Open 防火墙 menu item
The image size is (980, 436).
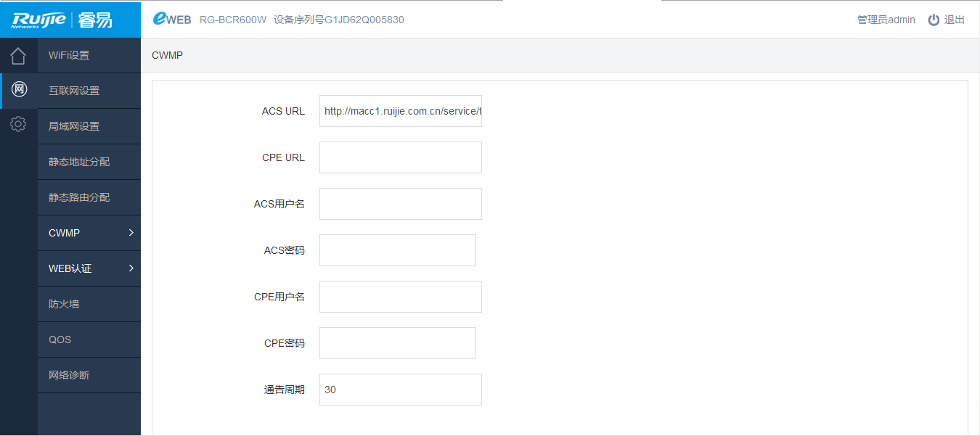89,304
